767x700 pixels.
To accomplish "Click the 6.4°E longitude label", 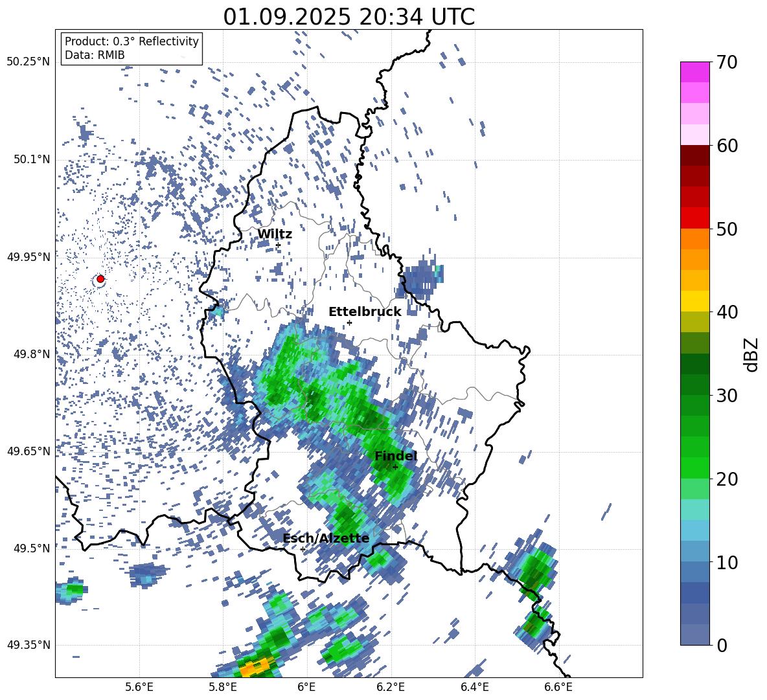I will (x=475, y=687).
